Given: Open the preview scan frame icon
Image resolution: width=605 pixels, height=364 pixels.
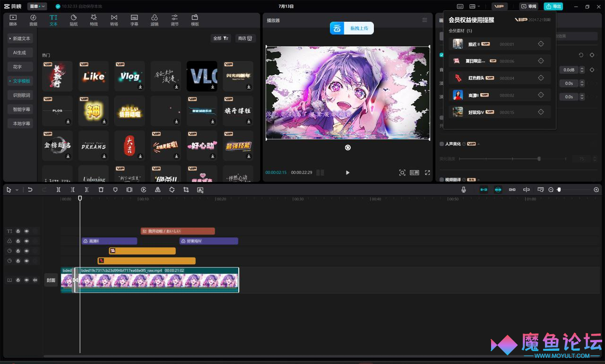Looking at the screenshot, I should click(402, 173).
